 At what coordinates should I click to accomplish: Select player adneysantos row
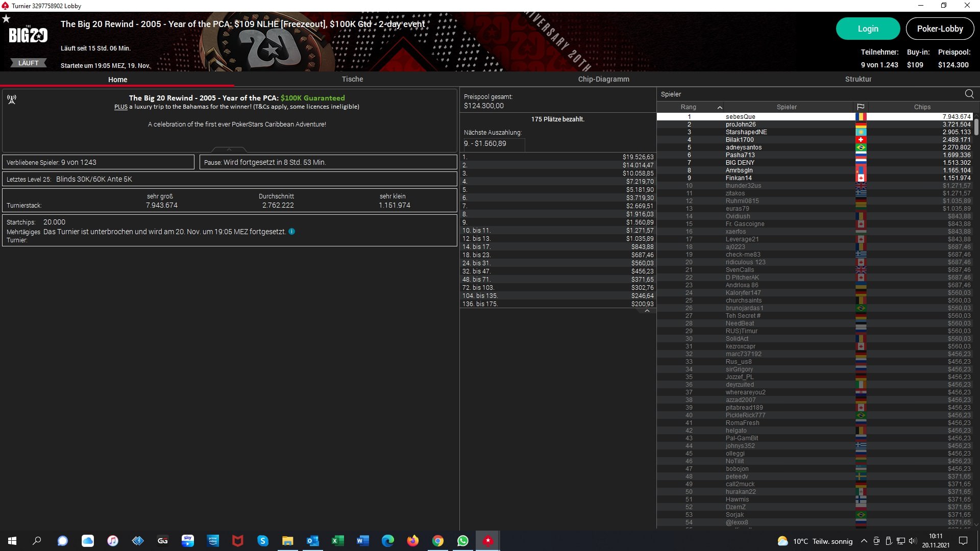(x=815, y=147)
